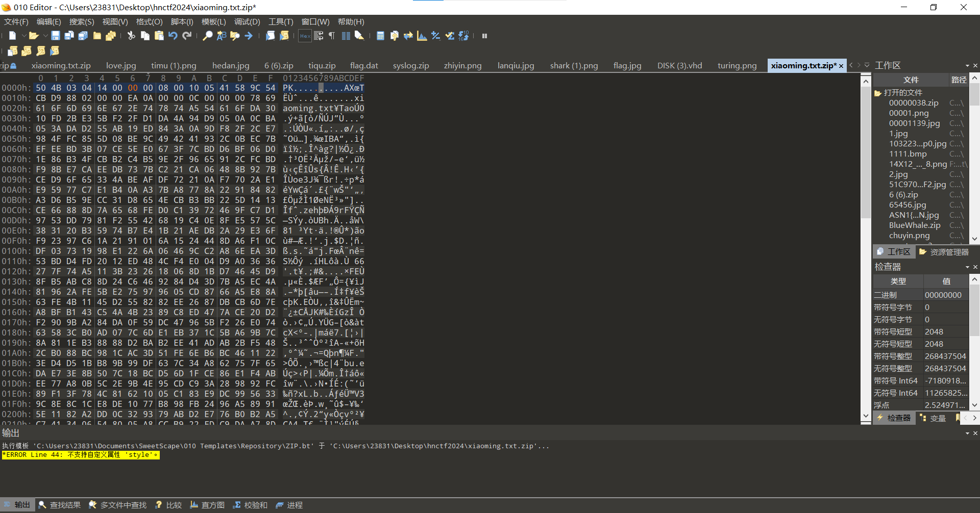
Task: Cut the selection with the scissors icon
Action: pyautogui.click(x=131, y=36)
